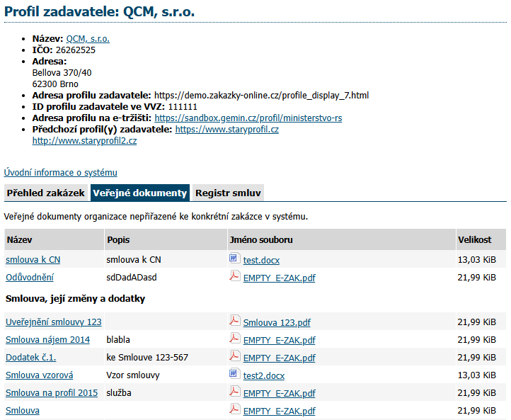The image size is (511, 420).
Task: Open the smlouva k CN document link
Action: click(x=33, y=260)
